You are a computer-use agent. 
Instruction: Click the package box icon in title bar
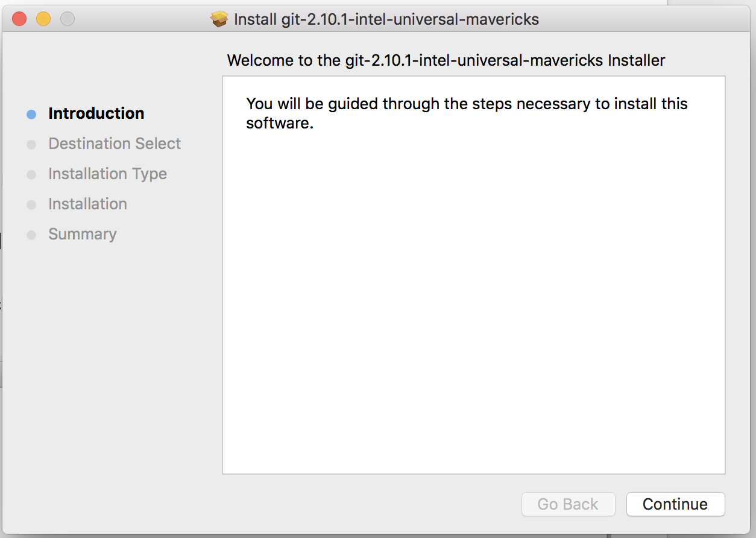tap(219, 19)
